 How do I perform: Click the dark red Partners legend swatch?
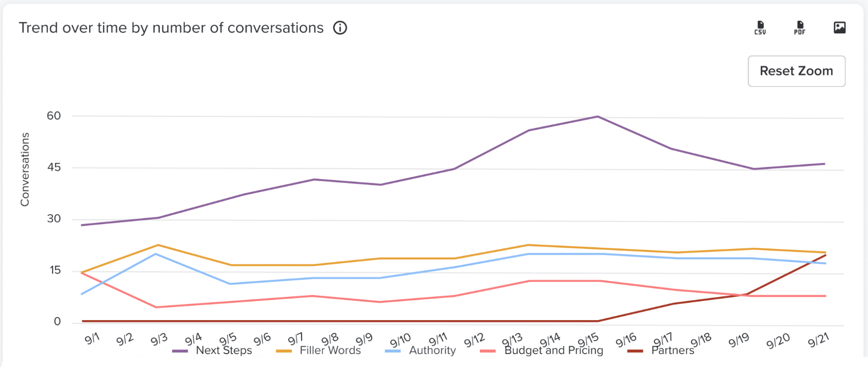635,351
